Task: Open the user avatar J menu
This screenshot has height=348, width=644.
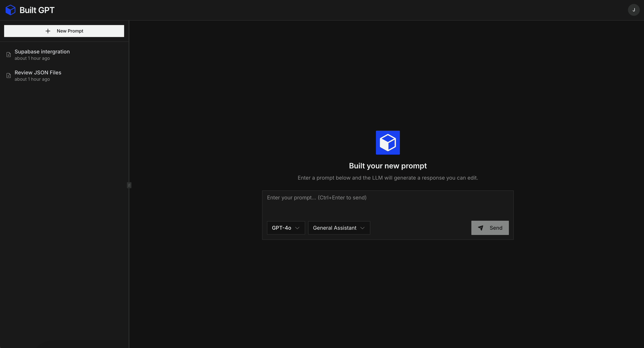Action: point(634,10)
